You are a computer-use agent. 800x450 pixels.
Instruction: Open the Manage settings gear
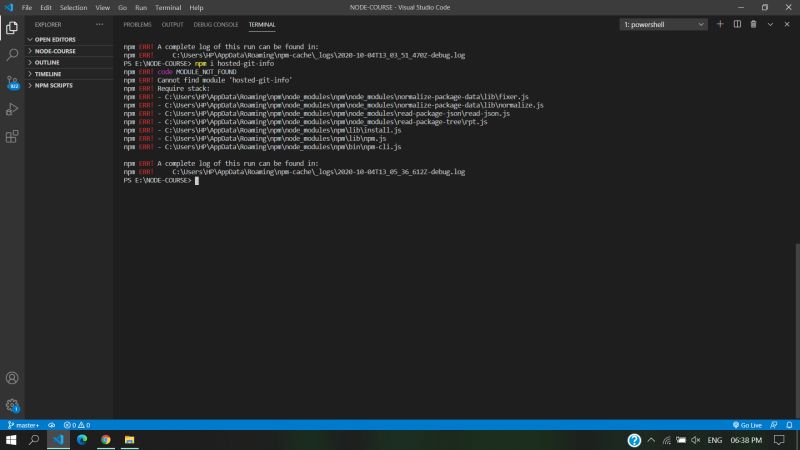pos(12,406)
